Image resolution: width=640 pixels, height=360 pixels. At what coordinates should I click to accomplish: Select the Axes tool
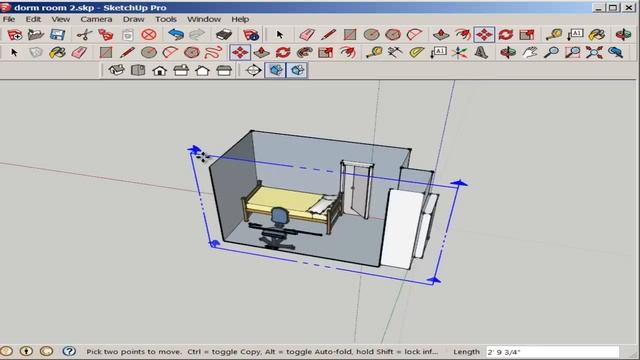(x=459, y=52)
